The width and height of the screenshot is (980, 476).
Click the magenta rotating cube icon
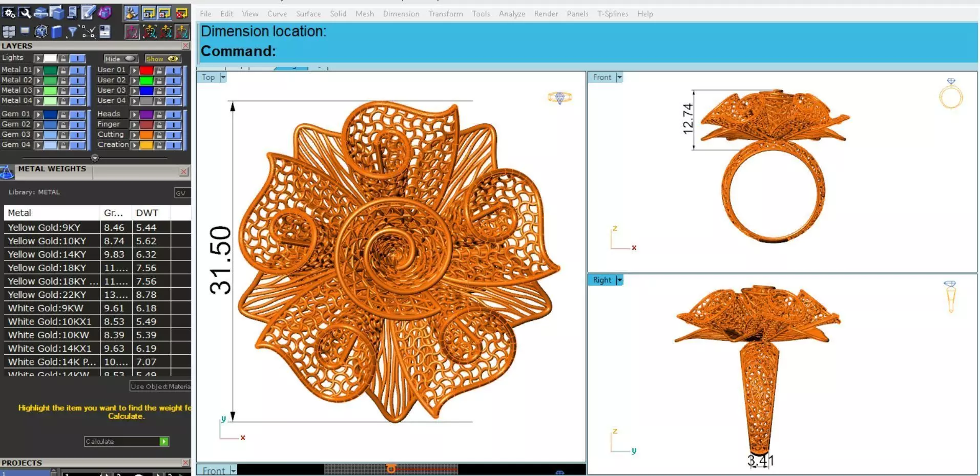[105, 13]
